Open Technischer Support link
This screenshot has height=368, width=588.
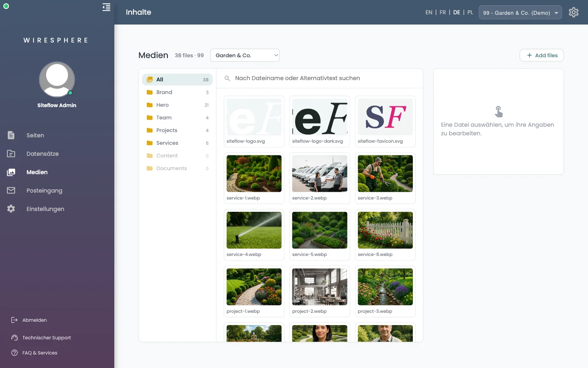(47, 338)
